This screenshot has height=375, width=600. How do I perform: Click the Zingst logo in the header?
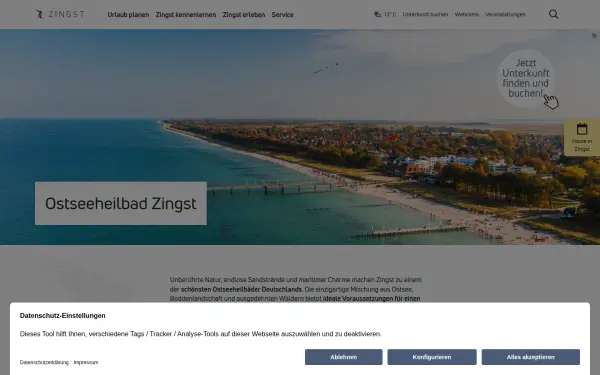60,15
